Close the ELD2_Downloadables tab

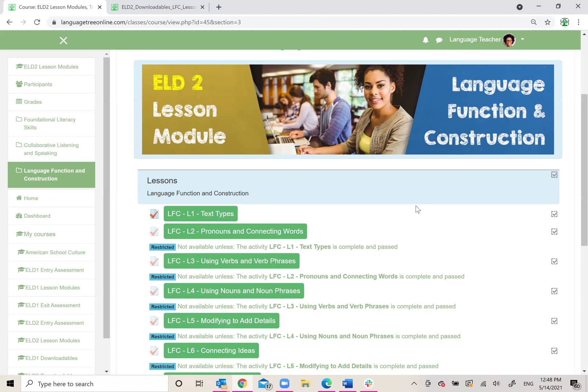tap(202, 7)
